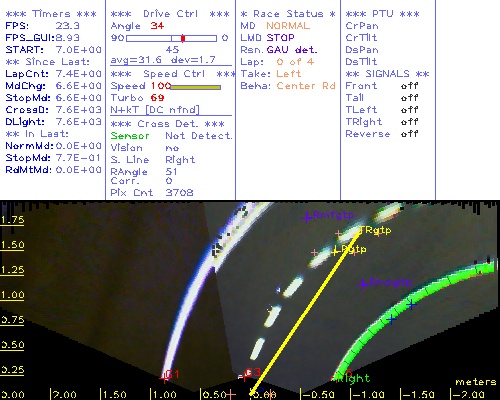Image resolution: width=500 pixels, height=400 pixels.
Task: Click the TRgtp yellow cross marker
Action: pos(360,230)
